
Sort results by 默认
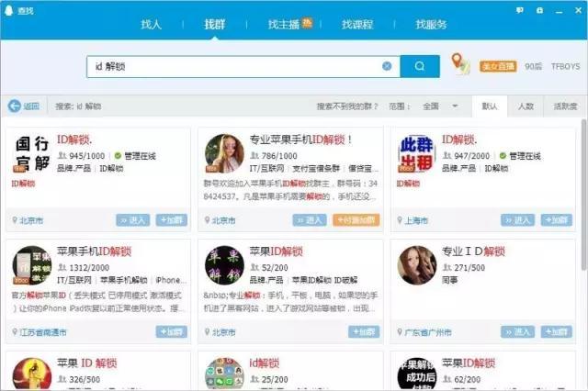[490, 106]
